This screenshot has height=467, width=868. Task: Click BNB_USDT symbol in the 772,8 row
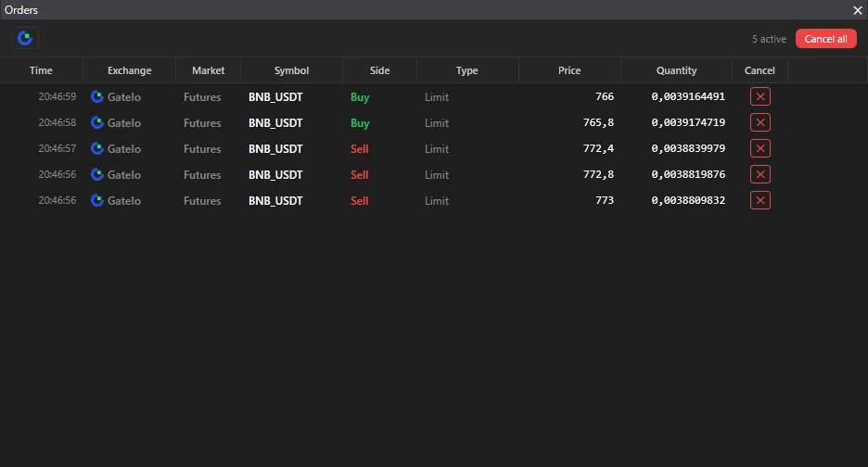pyautogui.click(x=275, y=175)
